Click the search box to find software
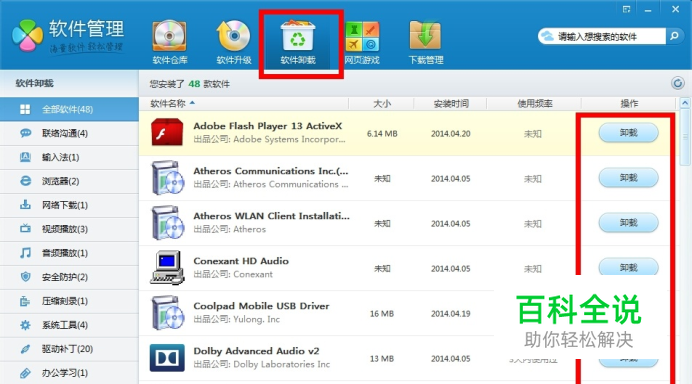Viewport: 692px width, 384px height. [x=602, y=36]
